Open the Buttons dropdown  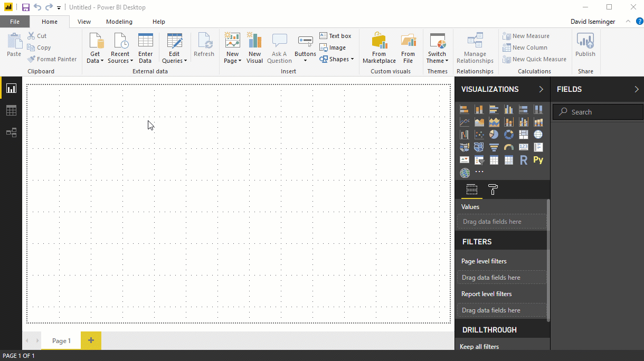tap(305, 49)
